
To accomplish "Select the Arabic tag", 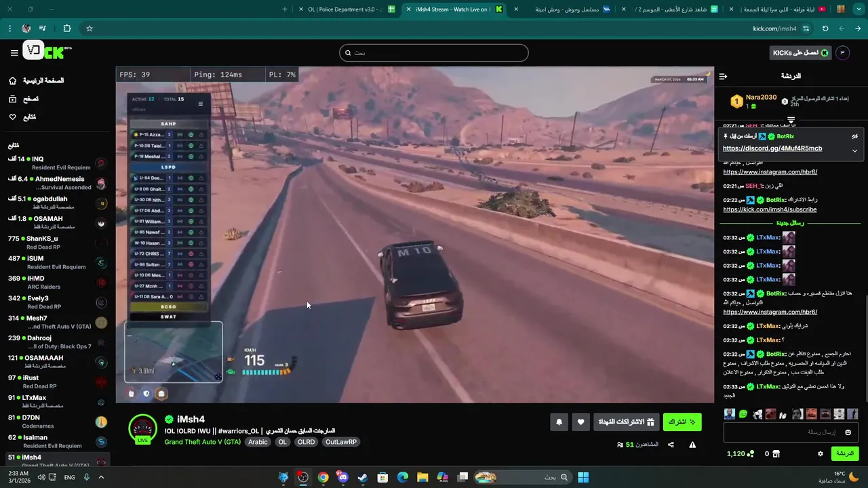I will pos(258,442).
